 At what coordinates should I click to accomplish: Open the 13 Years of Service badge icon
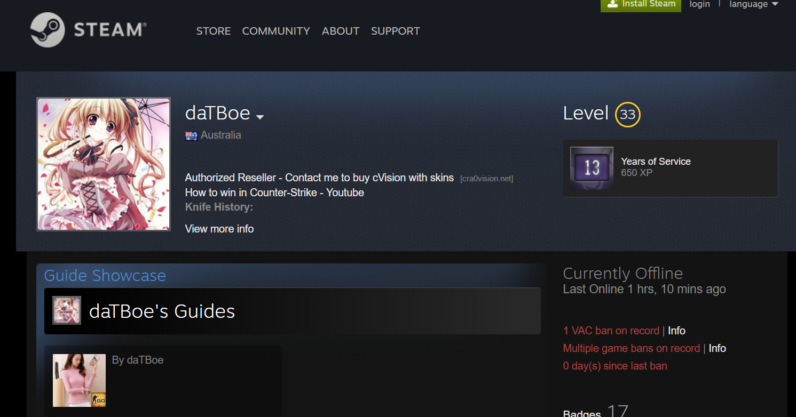[590, 167]
